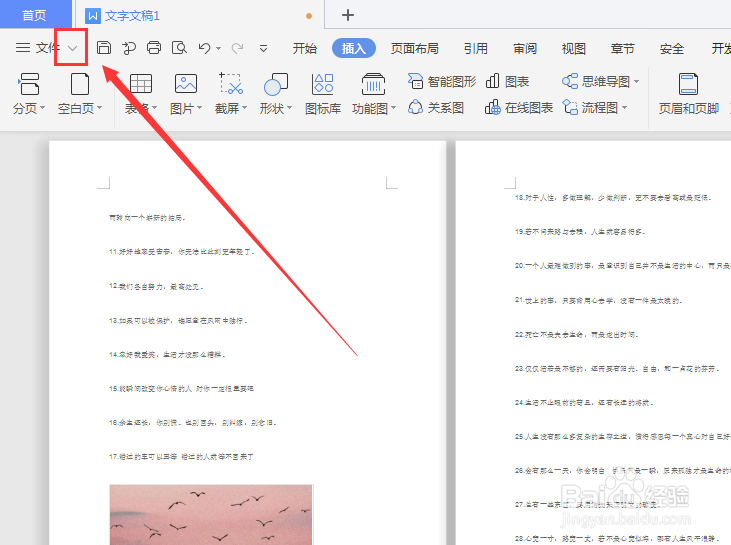Switch to the 安全 tab
The image size is (731, 545).
(671, 48)
